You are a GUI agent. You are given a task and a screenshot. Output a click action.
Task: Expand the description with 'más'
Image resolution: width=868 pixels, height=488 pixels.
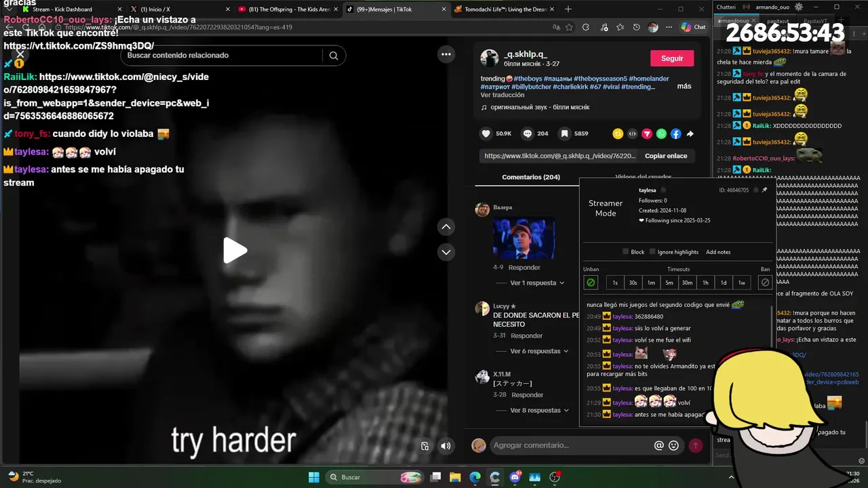click(x=684, y=86)
